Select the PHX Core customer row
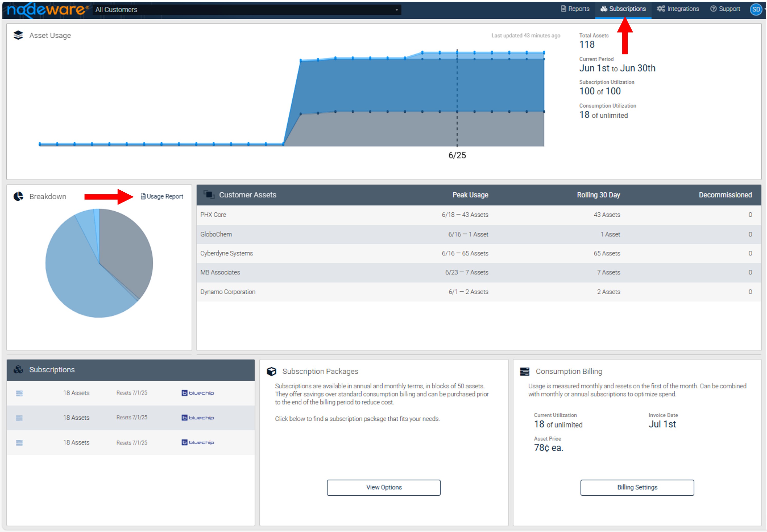 coord(478,215)
